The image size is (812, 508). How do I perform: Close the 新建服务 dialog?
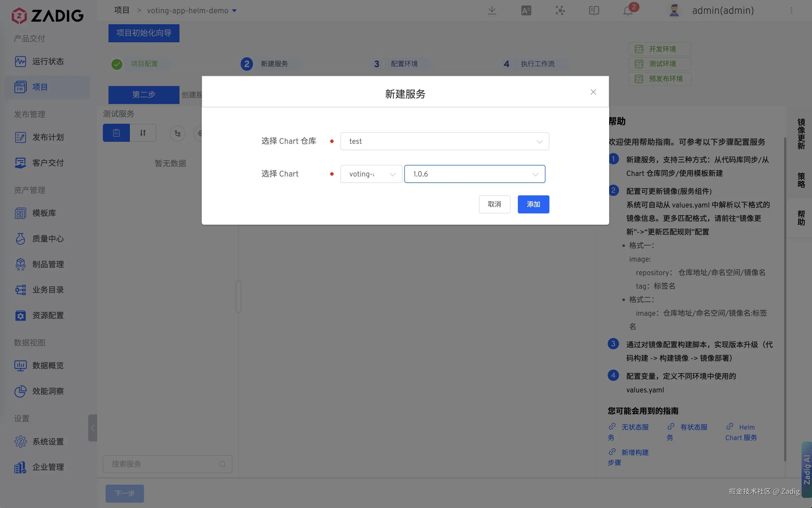[x=593, y=92]
